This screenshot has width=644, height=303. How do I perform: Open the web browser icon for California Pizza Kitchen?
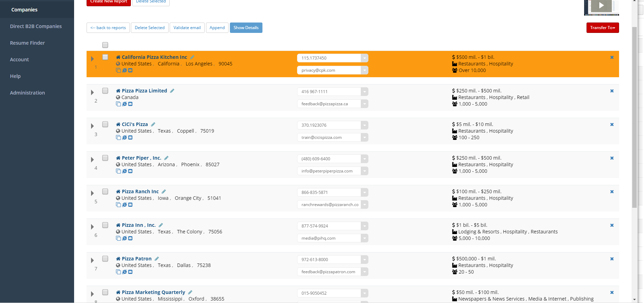[x=124, y=70]
